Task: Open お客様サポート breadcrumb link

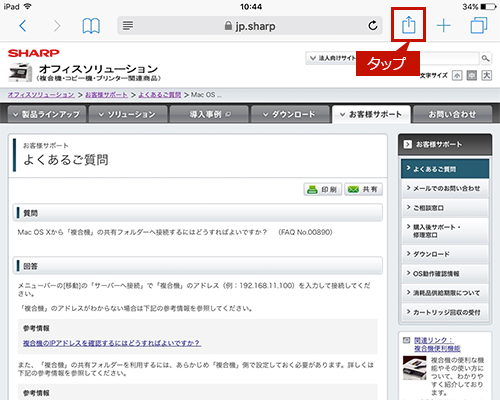Action: click(106, 95)
